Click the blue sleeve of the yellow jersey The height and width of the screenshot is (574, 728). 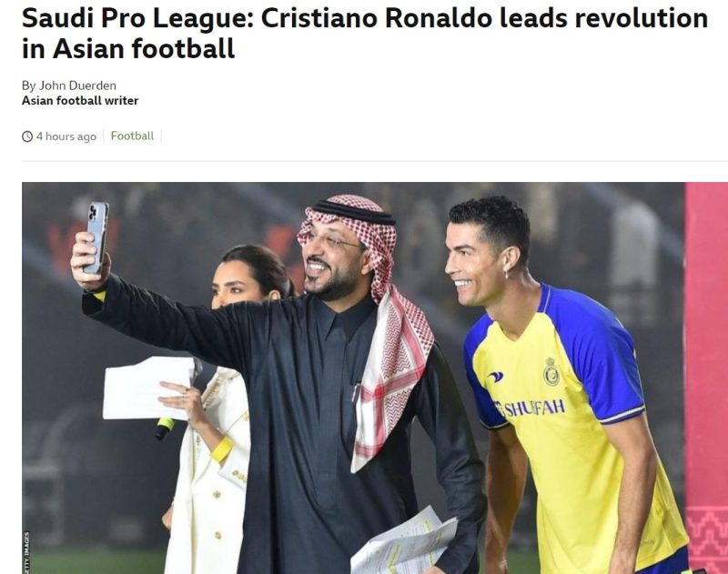click(596, 355)
